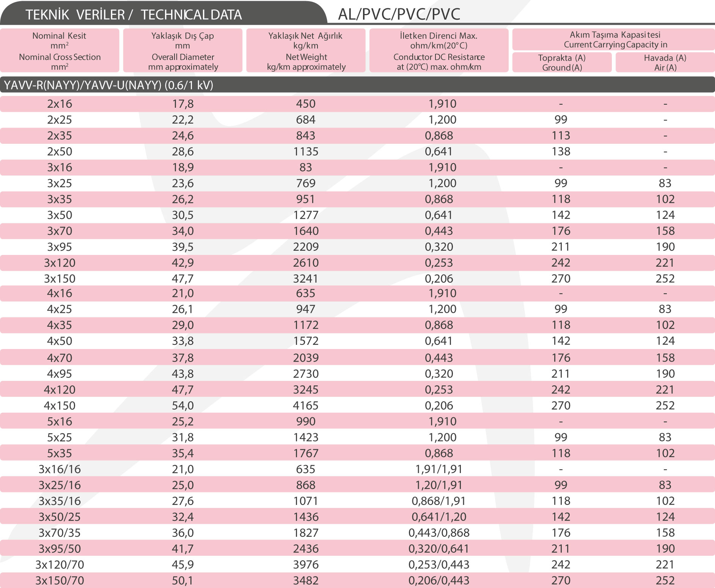The height and width of the screenshot is (588, 715).
Task: Select the 5x35 cross section cell
Action: (x=60, y=453)
